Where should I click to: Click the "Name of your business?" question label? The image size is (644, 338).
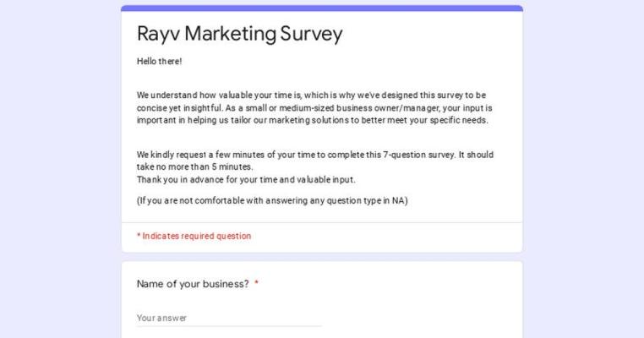click(x=193, y=284)
